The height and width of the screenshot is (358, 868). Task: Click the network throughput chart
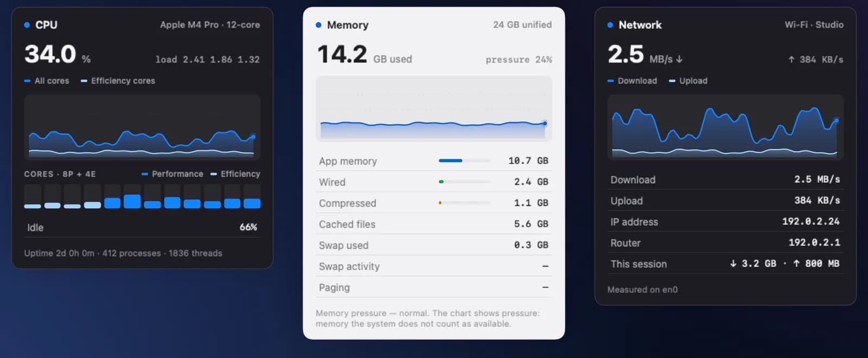coord(725,127)
